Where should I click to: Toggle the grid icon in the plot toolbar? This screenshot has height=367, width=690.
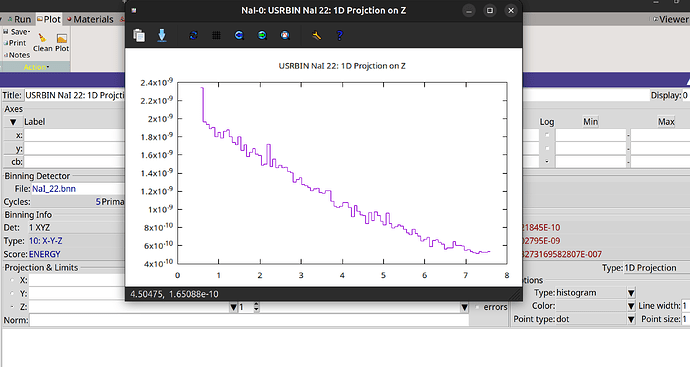[x=216, y=35]
